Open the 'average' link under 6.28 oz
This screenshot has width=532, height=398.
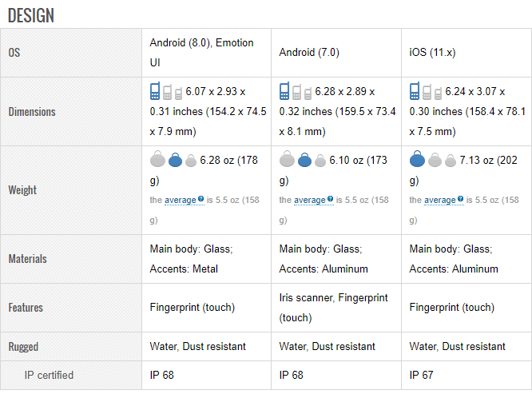click(180, 200)
